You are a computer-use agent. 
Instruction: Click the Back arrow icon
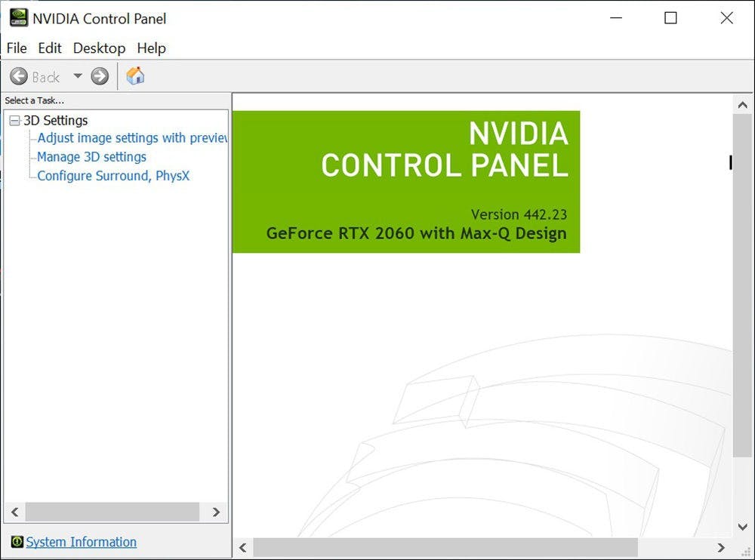[19, 76]
